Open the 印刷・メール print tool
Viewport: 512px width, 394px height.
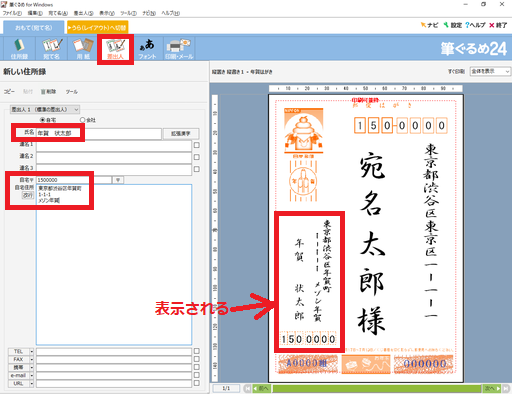click(179, 49)
